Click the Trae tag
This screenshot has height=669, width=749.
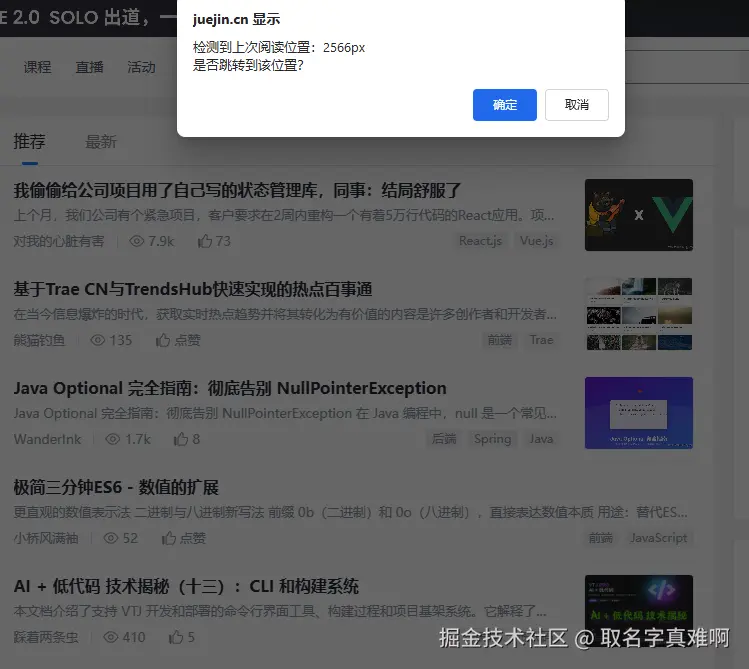tap(541, 340)
